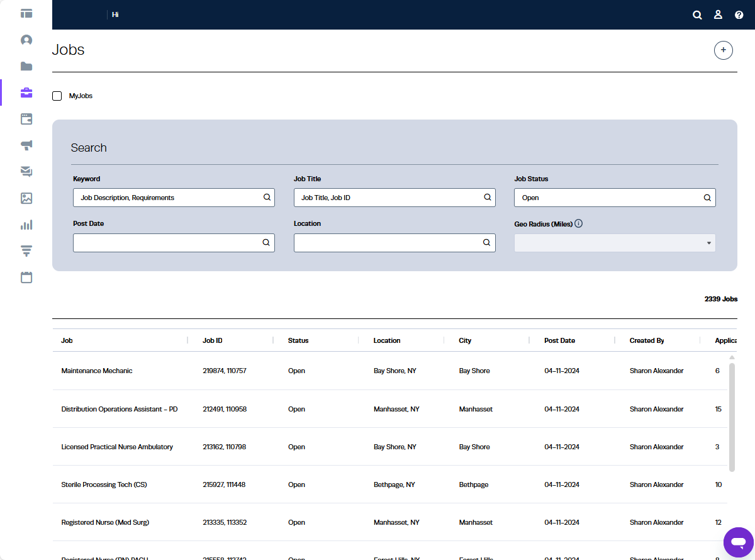Open the briefcase Jobs icon in sidebar
The width and height of the screenshot is (755, 560).
[26, 93]
